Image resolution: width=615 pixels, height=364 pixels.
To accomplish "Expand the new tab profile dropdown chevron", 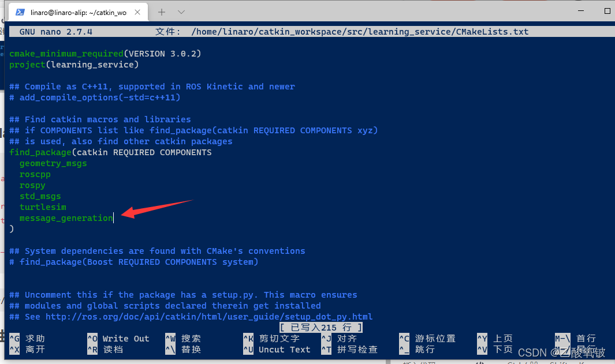I will coord(181,12).
